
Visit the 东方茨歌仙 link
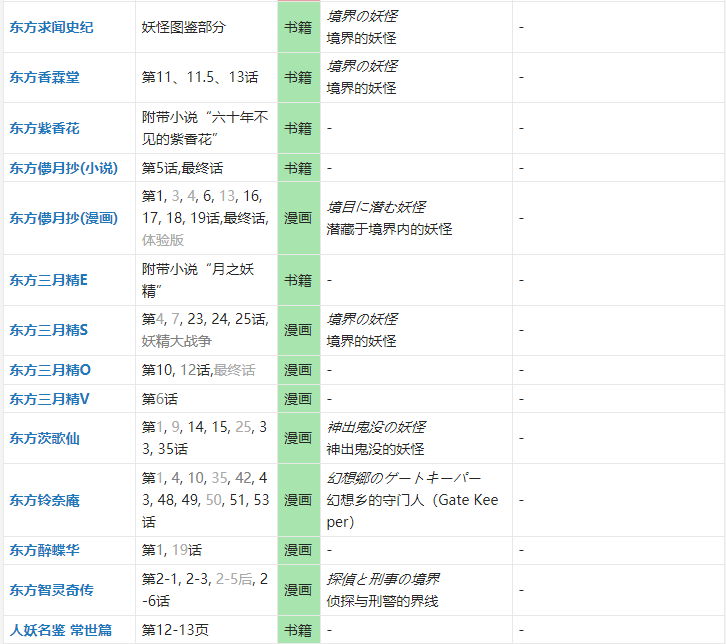44,438
